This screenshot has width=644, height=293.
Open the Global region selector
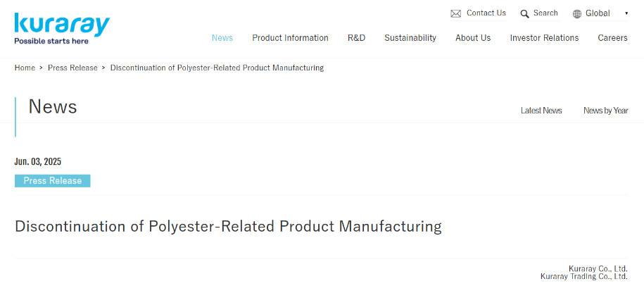600,13
